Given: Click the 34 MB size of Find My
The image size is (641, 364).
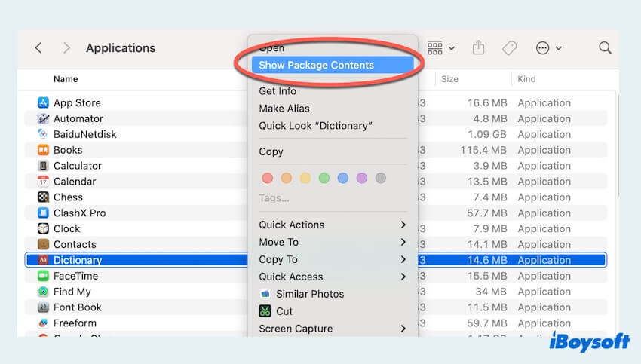Looking at the screenshot, I should coord(491,292).
